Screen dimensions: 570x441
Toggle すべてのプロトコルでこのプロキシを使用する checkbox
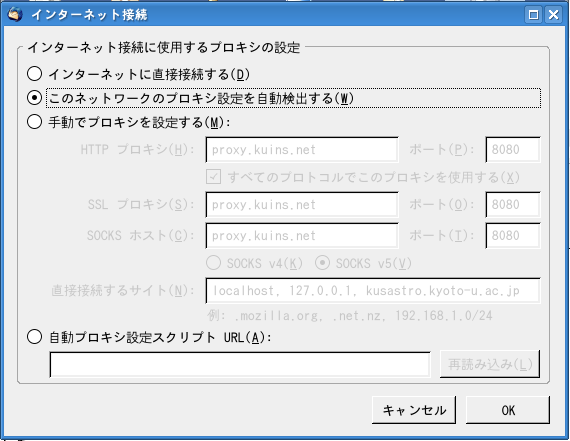(213, 177)
